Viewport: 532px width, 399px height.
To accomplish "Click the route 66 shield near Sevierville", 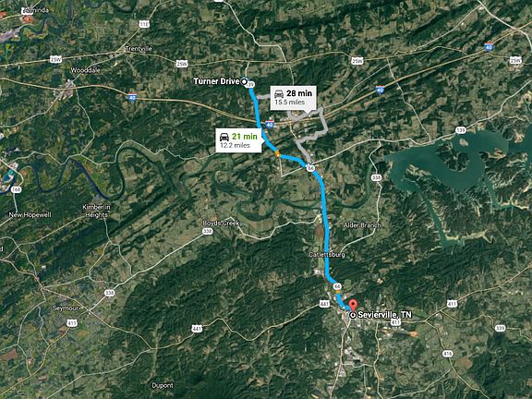I will tap(337, 286).
